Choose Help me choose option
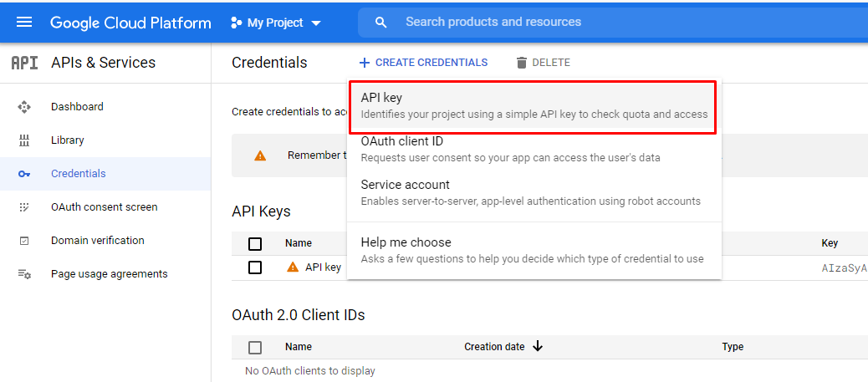 pos(534,250)
